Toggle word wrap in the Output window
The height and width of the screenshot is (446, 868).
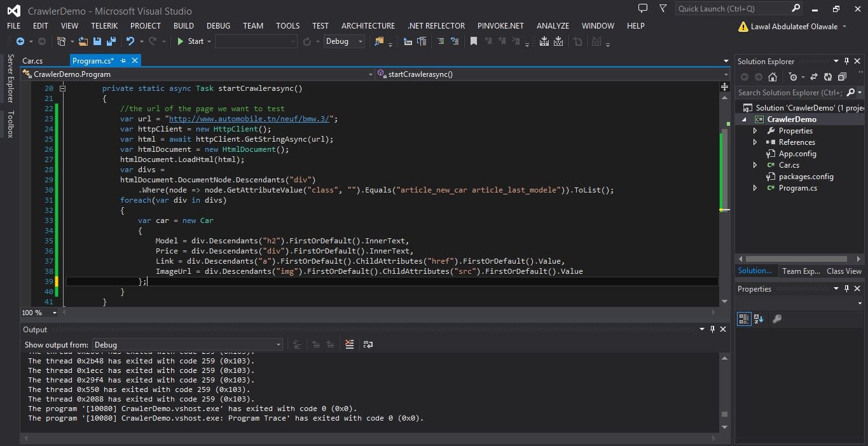[368, 344]
